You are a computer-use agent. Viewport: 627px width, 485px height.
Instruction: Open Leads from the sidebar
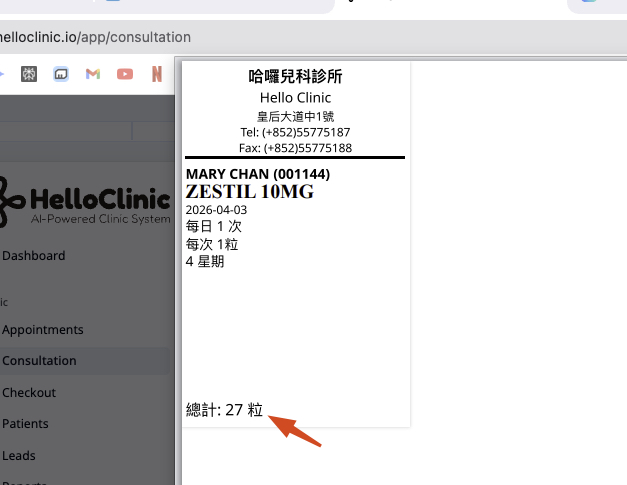click(x=19, y=456)
